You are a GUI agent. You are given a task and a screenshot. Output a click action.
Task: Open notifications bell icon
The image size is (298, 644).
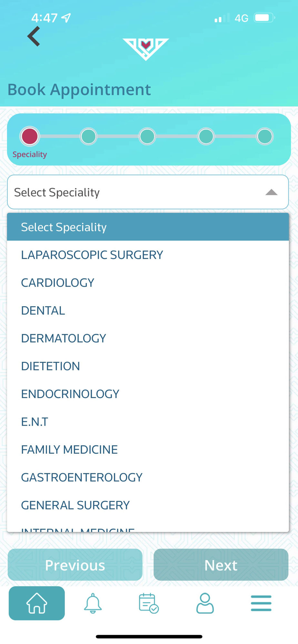[x=93, y=603]
